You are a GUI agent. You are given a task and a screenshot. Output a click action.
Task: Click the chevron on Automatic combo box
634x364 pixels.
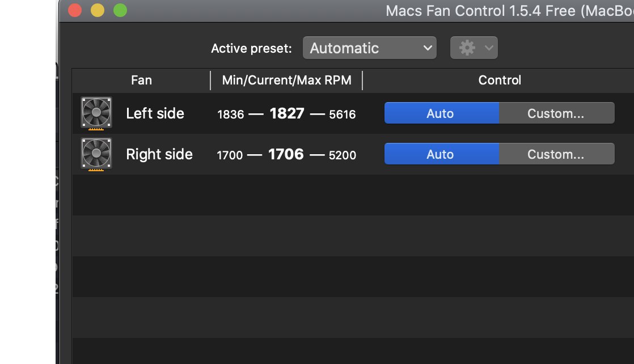pos(428,48)
